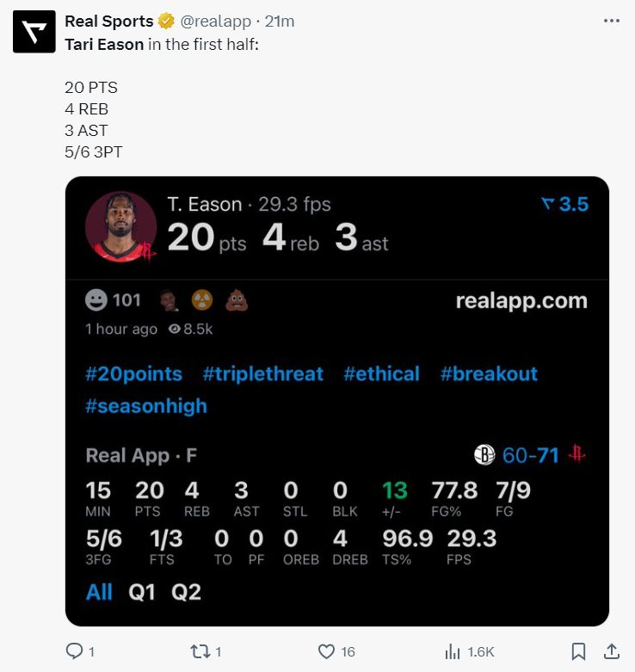Bookmark this tweet
Screen dimensions: 635x672
coord(579,651)
